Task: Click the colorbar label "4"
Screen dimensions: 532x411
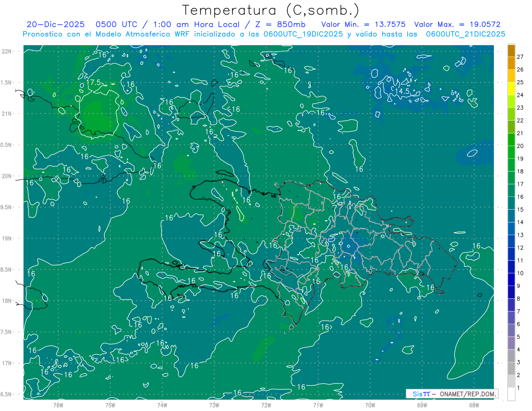Action: (x=519, y=350)
